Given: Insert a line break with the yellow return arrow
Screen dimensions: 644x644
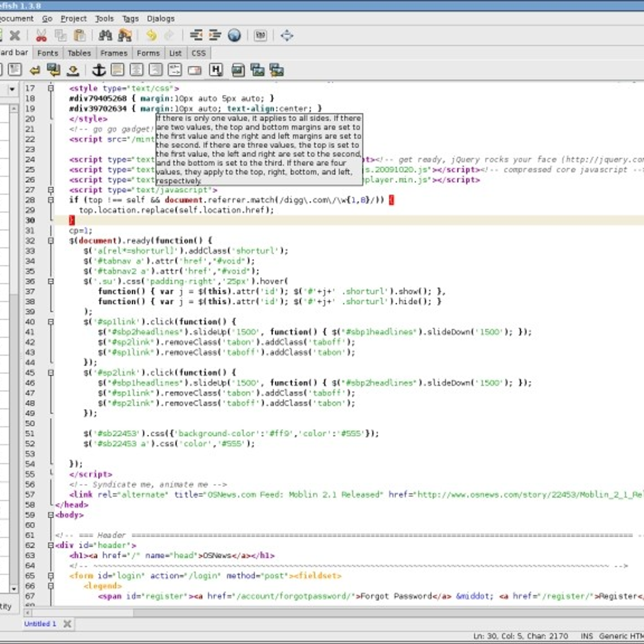Looking at the screenshot, I should tap(35, 70).
